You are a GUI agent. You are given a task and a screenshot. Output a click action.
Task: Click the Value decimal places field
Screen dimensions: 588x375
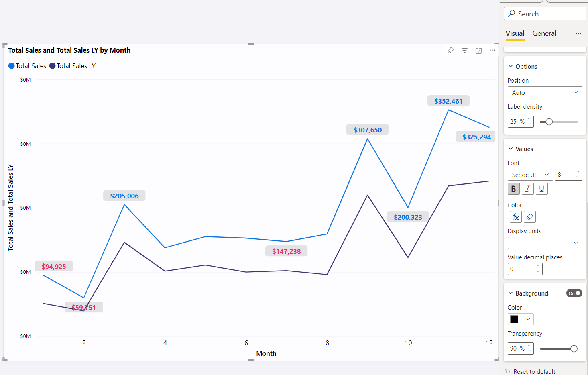coord(521,269)
